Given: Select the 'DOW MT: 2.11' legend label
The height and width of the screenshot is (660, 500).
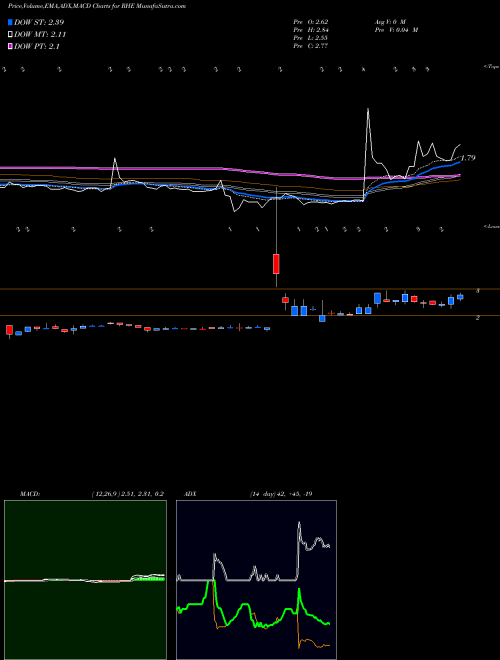Looking at the screenshot, I should 40,35.
